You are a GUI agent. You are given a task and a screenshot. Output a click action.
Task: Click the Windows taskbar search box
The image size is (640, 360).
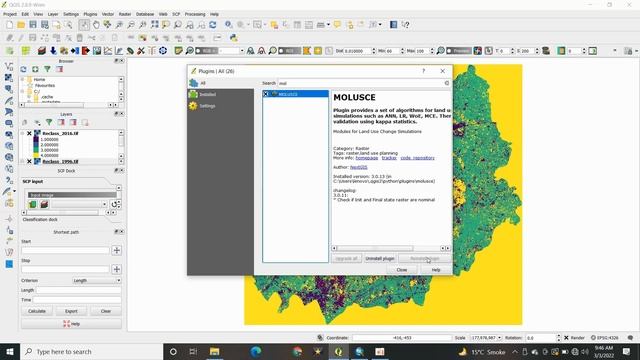tap(91, 351)
